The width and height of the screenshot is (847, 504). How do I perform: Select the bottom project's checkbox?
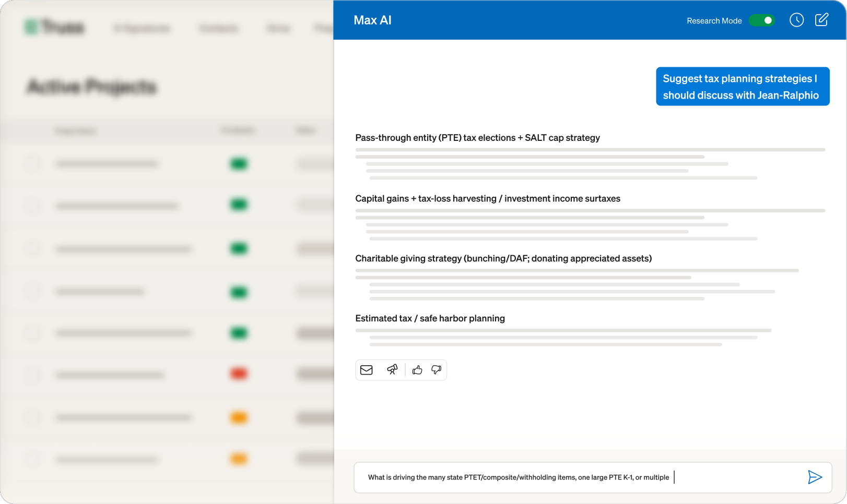point(32,459)
